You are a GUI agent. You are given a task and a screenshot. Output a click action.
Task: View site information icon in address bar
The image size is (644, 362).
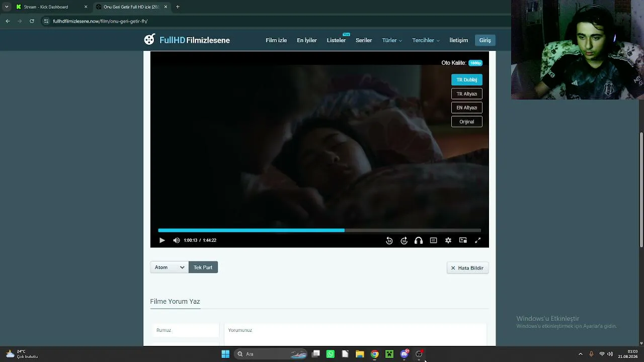pos(46,21)
